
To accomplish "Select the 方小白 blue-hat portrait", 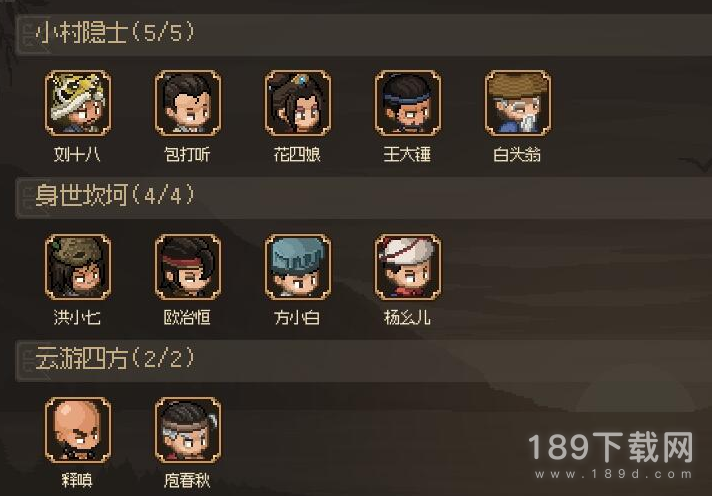I will click(x=297, y=267).
